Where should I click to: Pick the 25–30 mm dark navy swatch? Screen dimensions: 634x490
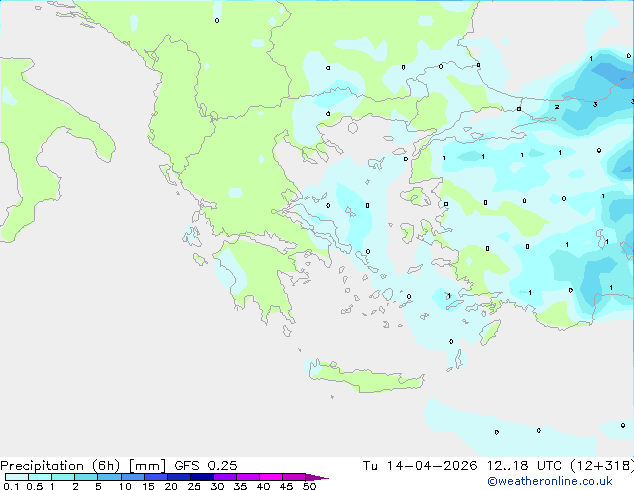(x=201, y=477)
